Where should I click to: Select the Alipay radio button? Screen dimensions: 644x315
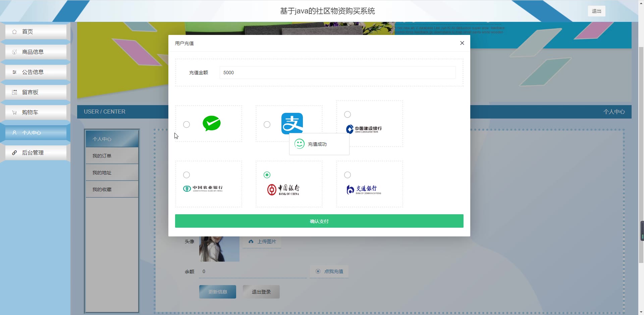[267, 125]
